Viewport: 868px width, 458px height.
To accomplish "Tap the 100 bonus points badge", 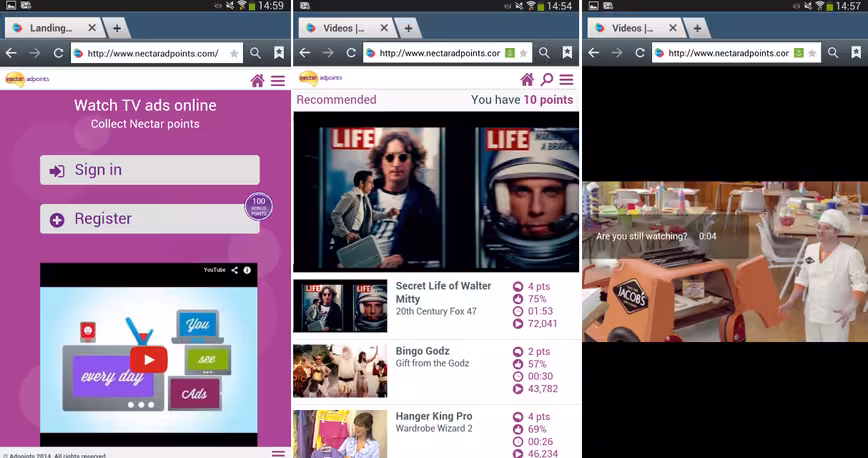I will (259, 207).
